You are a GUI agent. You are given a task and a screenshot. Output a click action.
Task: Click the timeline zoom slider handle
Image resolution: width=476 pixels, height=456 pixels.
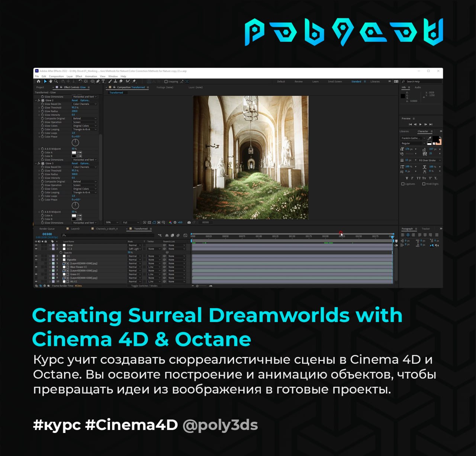coord(197,286)
